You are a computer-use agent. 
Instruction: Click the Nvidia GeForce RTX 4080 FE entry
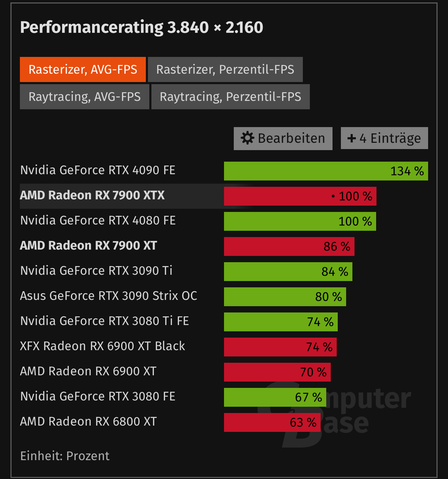click(98, 220)
